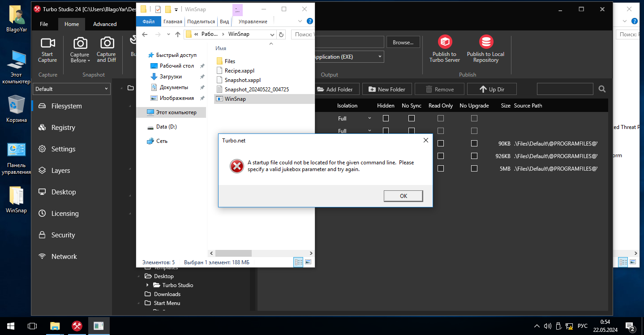Select the Snapshot_20240522_004725 file

[257, 89]
